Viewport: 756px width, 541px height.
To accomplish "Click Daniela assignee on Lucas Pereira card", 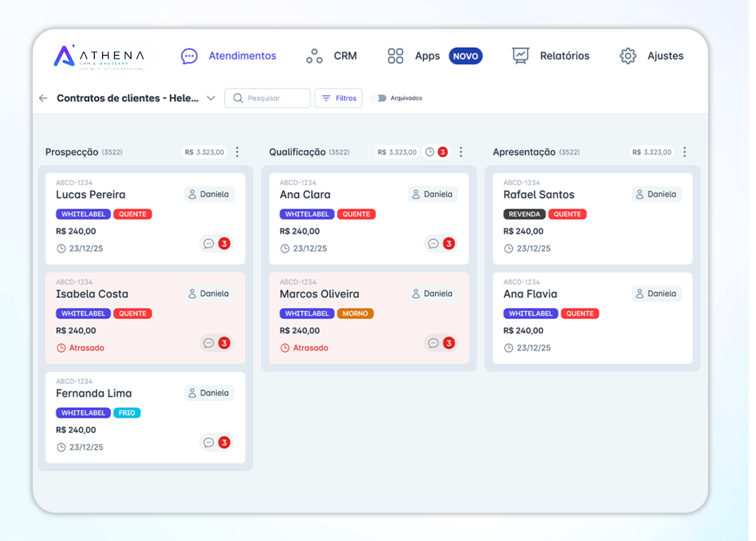I will [x=209, y=194].
